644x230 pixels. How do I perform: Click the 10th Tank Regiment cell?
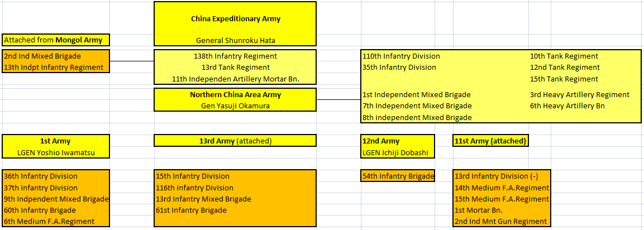click(564, 56)
